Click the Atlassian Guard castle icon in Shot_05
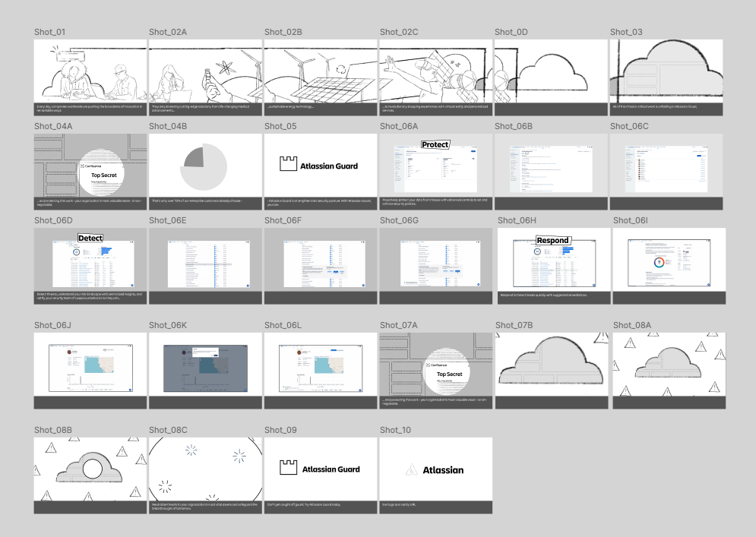Viewport: 756px width, 537px height. (288, 164)
